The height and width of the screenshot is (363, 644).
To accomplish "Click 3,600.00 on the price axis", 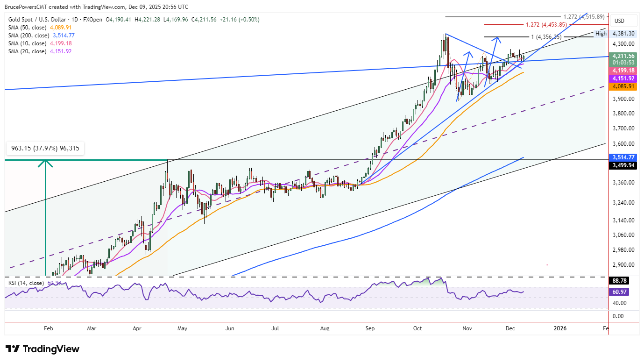I will [623, 144].
